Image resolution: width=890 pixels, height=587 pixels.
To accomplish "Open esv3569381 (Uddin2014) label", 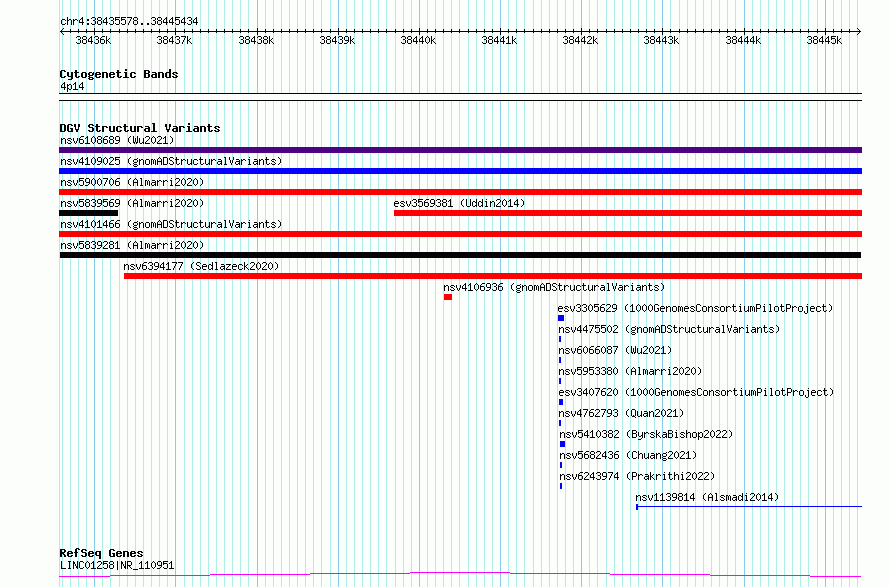I will point(459,203).
